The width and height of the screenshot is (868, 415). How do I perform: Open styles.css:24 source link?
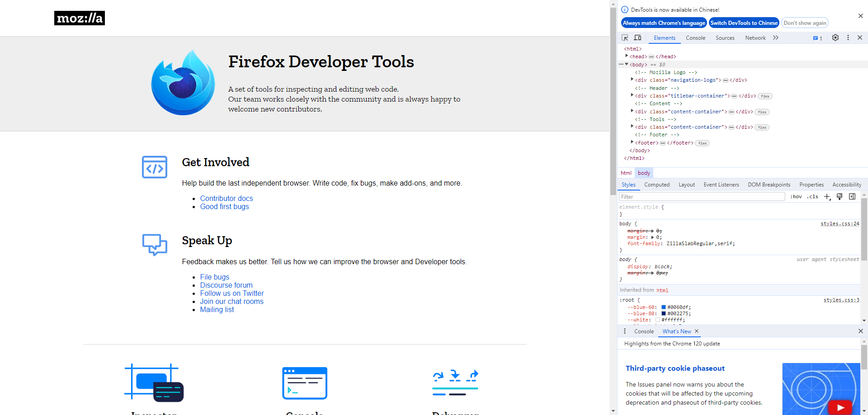(840, 224)
